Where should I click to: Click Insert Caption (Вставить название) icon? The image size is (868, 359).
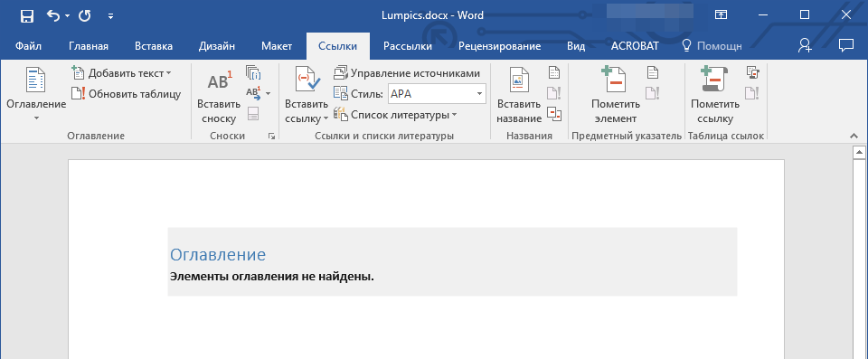pos(519,81)
